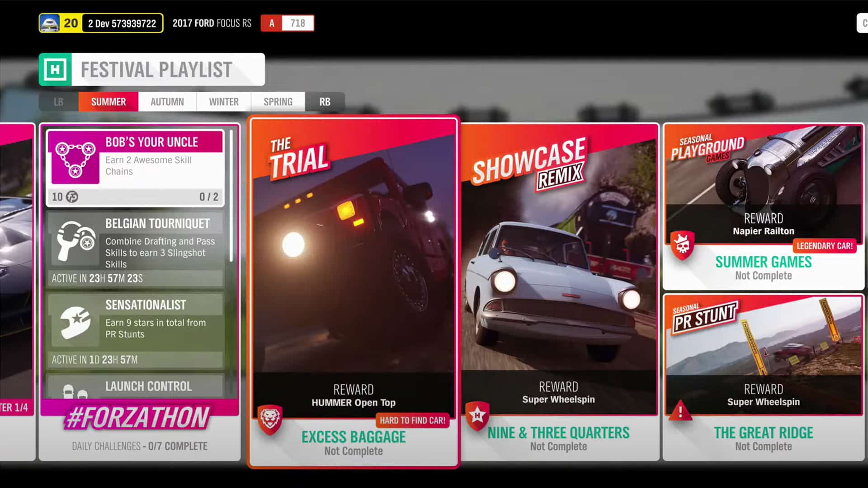Click the skull crown badge on Summer Games card
The image size is (868, 488).
682,245
